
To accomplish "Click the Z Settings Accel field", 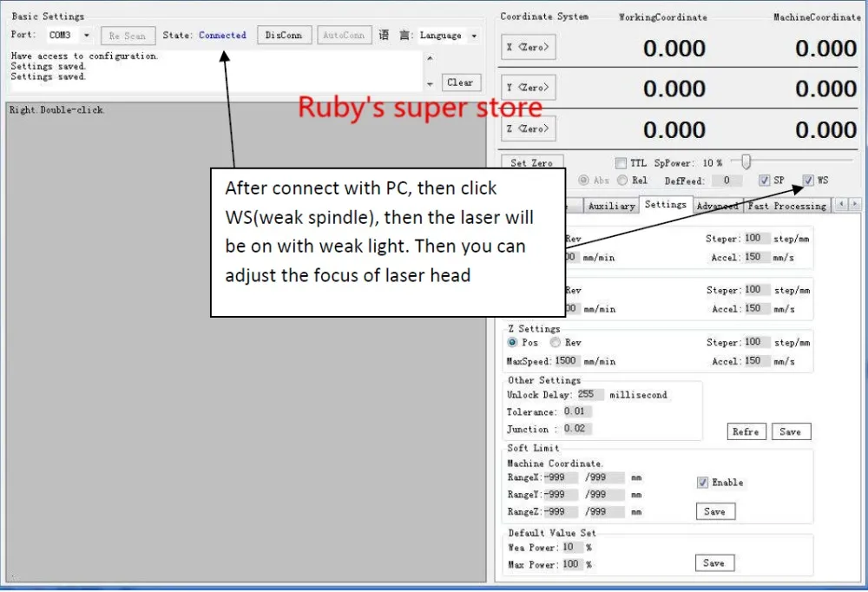I will 757,361.
